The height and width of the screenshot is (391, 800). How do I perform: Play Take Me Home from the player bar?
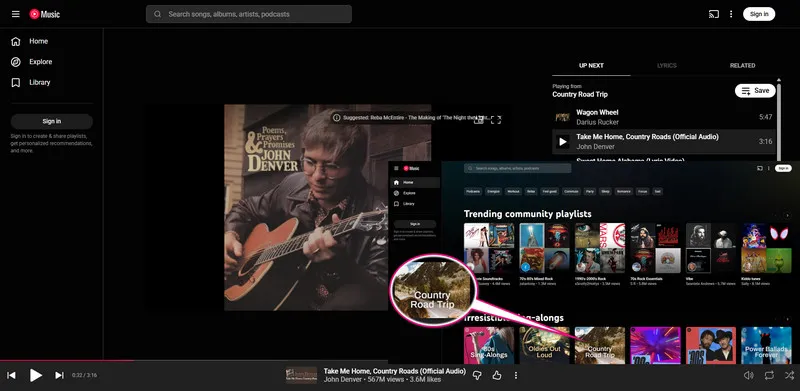tap(35, 376)
